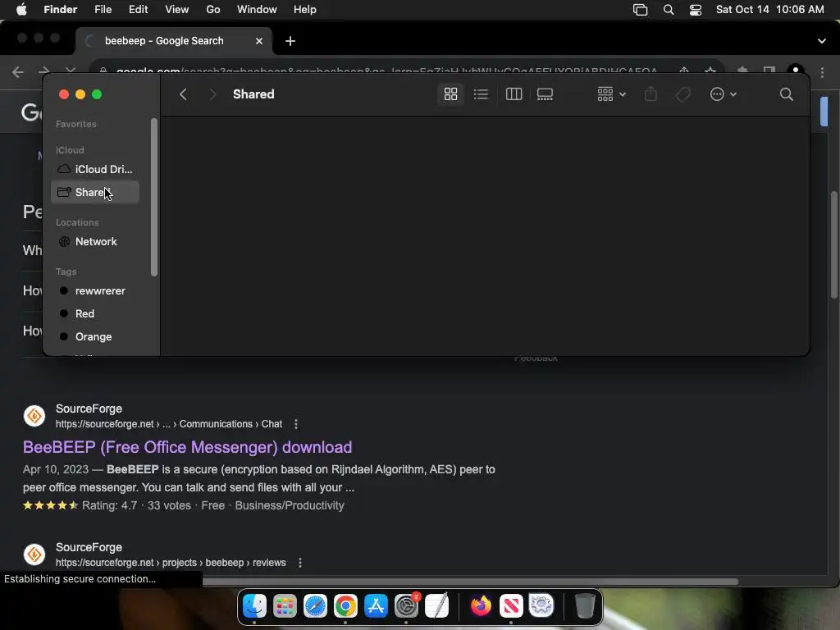Switch Finder to column view

tap(514, 94)
